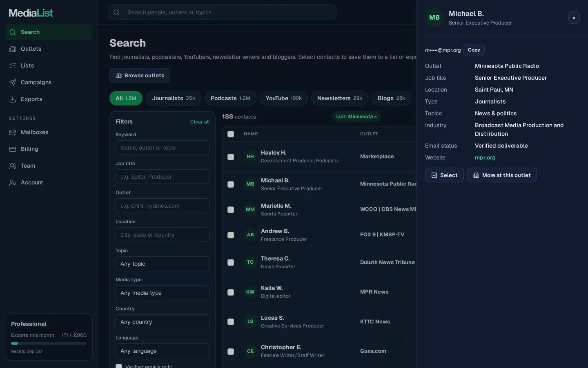The height and width of the screenshot is (368, 588).
Task: Click the Outlet filter input
Action: [x=163, y=206]
